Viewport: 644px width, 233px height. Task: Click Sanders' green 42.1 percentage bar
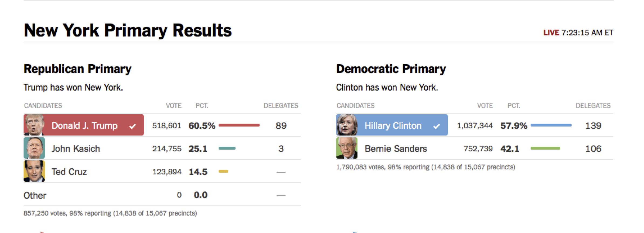pos(545,148)
